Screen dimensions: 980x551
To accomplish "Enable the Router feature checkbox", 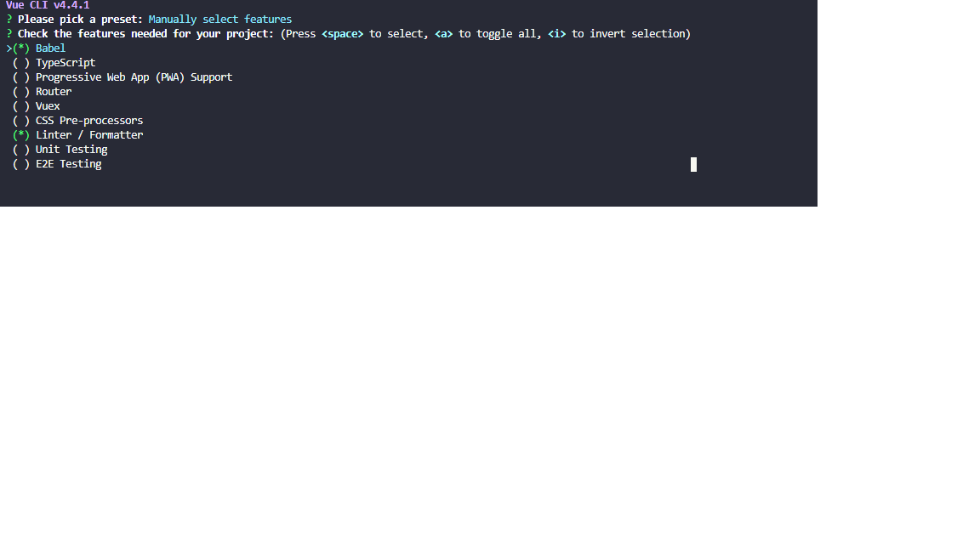I will point(21,92).
